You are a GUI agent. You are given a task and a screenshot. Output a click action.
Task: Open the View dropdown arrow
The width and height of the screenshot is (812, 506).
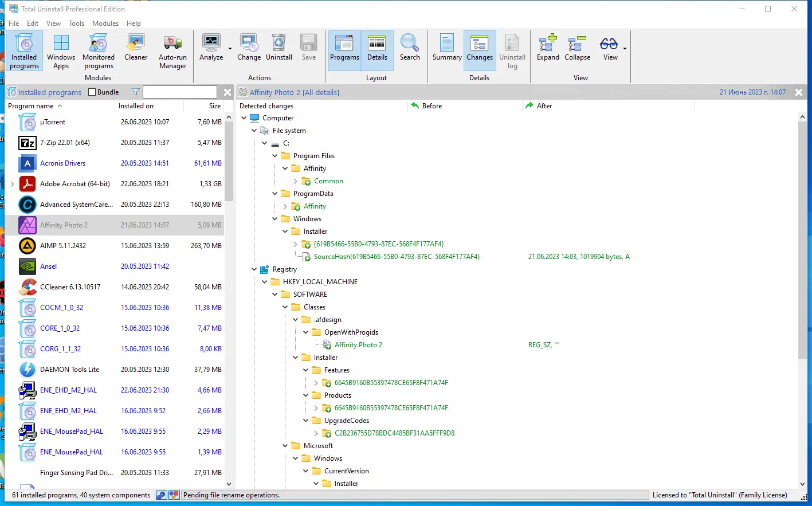coord(625,49)
